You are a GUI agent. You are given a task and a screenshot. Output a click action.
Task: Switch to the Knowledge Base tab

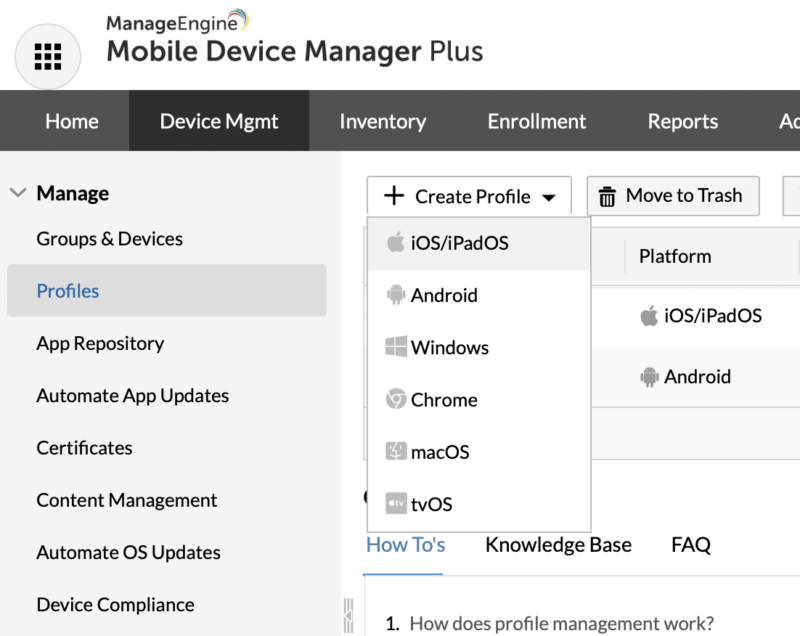tap(557, 545)
